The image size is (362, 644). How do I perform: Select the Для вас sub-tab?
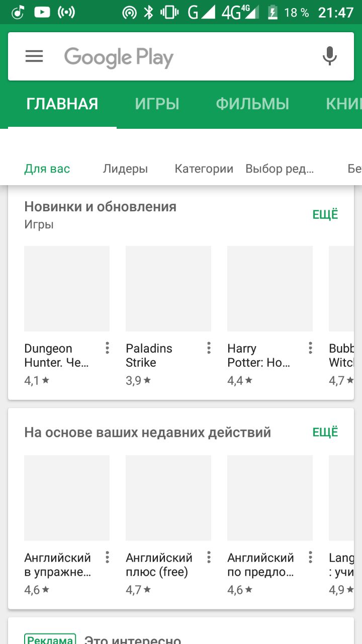[x=47, y=169]
